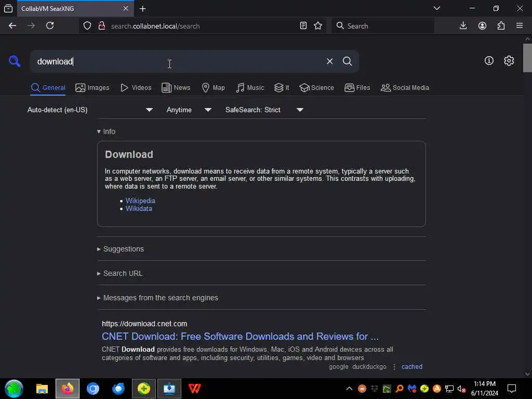Image resolution: width=532 pixels, height=399 pixels.
Task: Switch to the News category tab
Action: (176, 88)
